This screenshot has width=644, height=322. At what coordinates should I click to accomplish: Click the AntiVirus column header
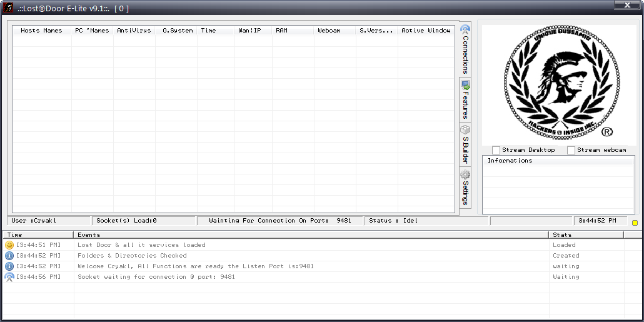pos(134,30)
